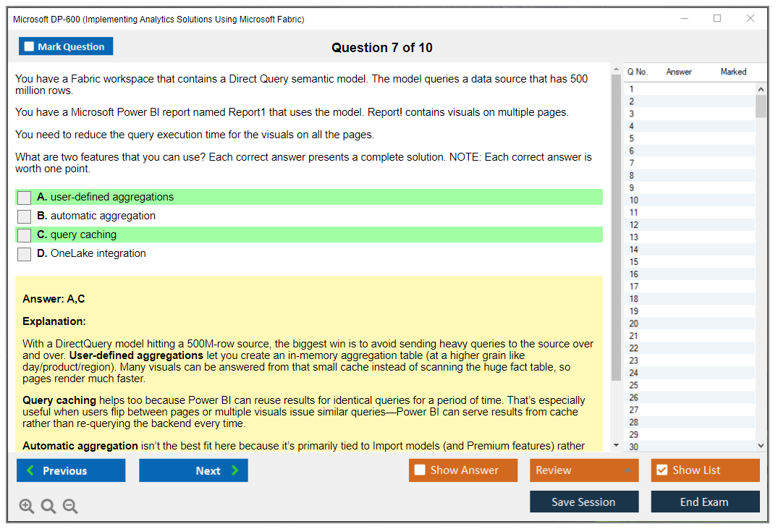Click the up arrow on question list scrollbar
This screenshot has width=778, height=532.
click(761, 87)
